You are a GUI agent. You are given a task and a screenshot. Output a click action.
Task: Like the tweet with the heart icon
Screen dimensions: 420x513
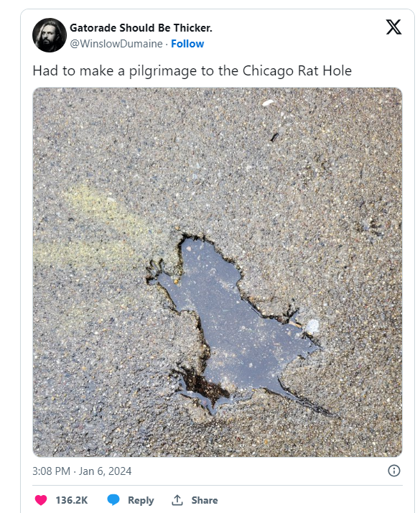(41, 500)
